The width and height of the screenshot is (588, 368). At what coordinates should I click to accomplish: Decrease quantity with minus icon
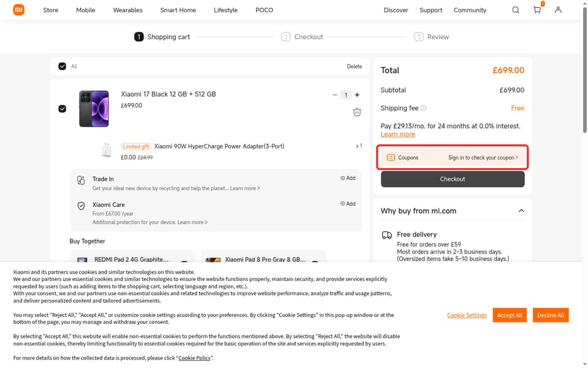[x=335, y=95]
